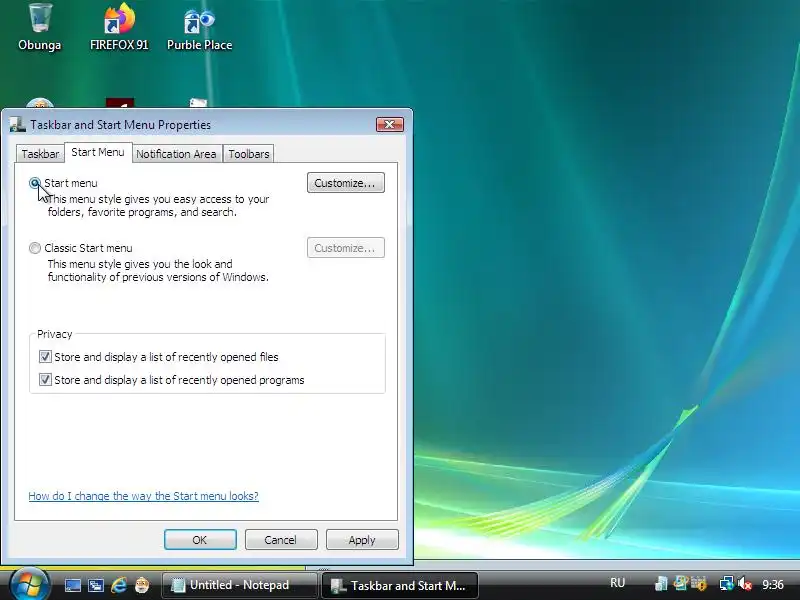Click the Cancel button
This screenshot has width=800, height=600.
281,540
